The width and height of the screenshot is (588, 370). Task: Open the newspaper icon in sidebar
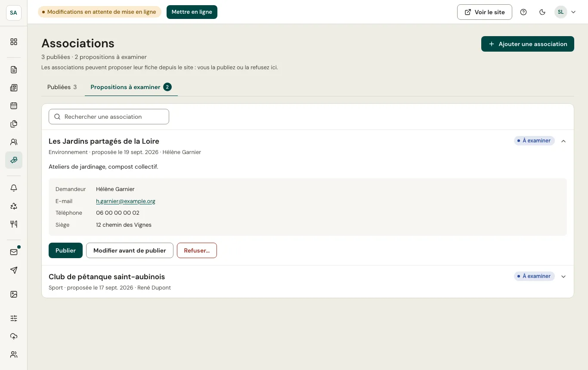pos(14,88)
